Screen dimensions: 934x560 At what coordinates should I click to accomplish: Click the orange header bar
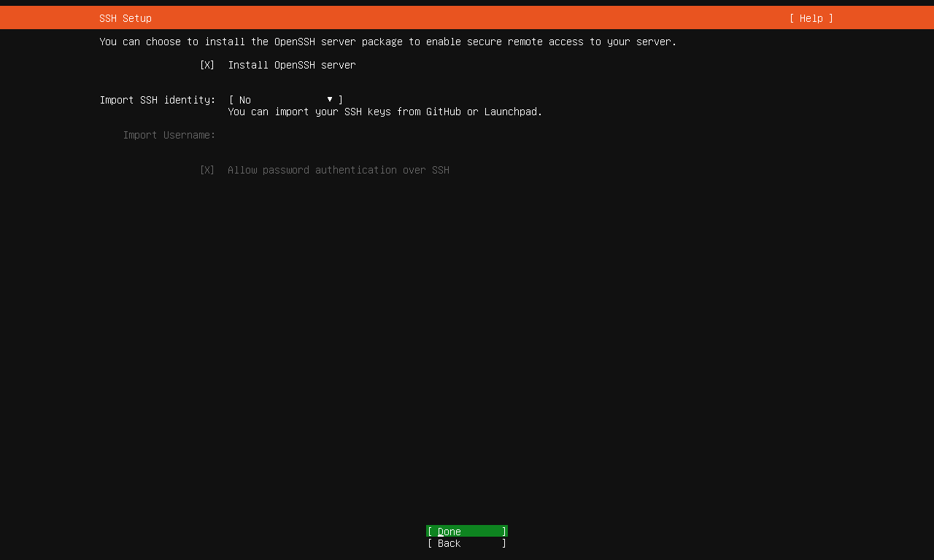click(x=467, y=18)
